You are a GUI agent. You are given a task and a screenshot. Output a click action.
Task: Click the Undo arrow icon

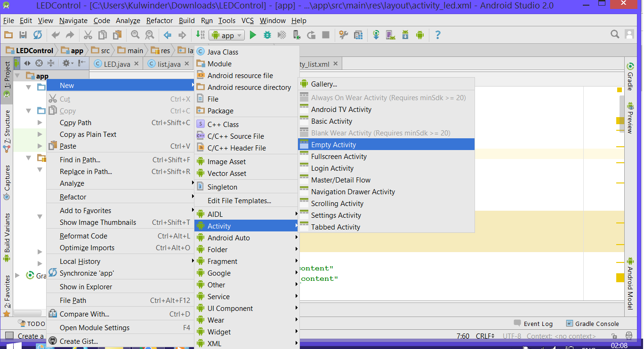click(56, 35)
